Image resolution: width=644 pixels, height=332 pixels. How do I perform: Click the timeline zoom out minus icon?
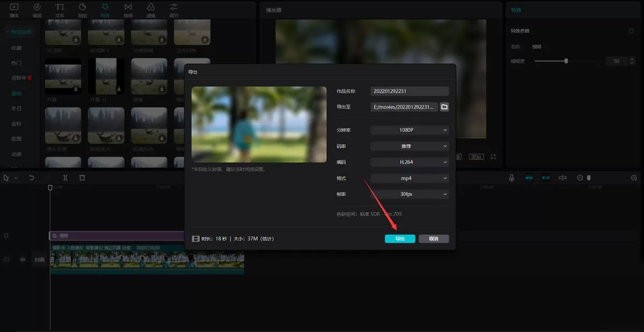(580, 178)
